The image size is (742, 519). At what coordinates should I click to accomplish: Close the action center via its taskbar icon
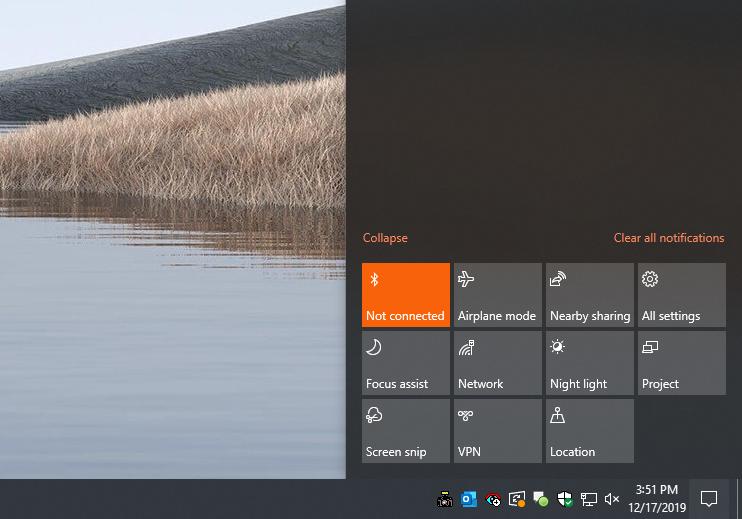click(709, 499)
